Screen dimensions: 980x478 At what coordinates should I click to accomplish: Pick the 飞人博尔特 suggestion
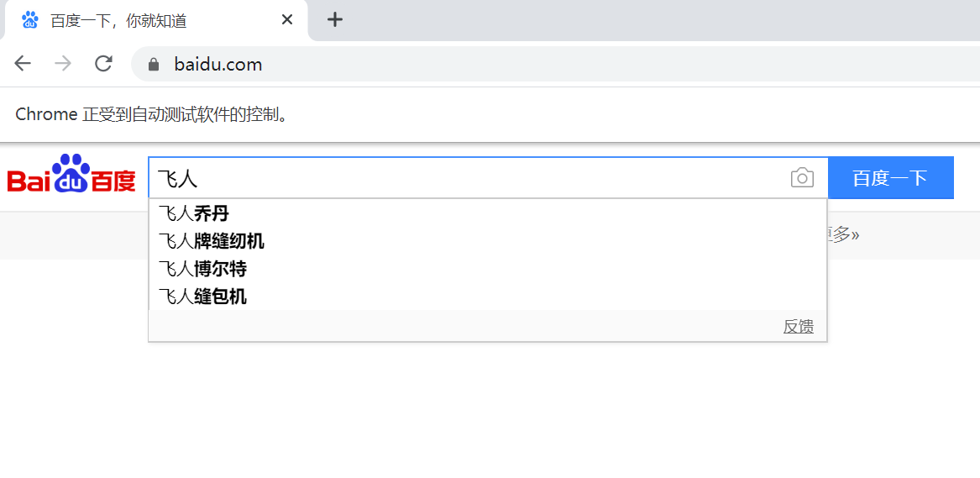(202, 269)
